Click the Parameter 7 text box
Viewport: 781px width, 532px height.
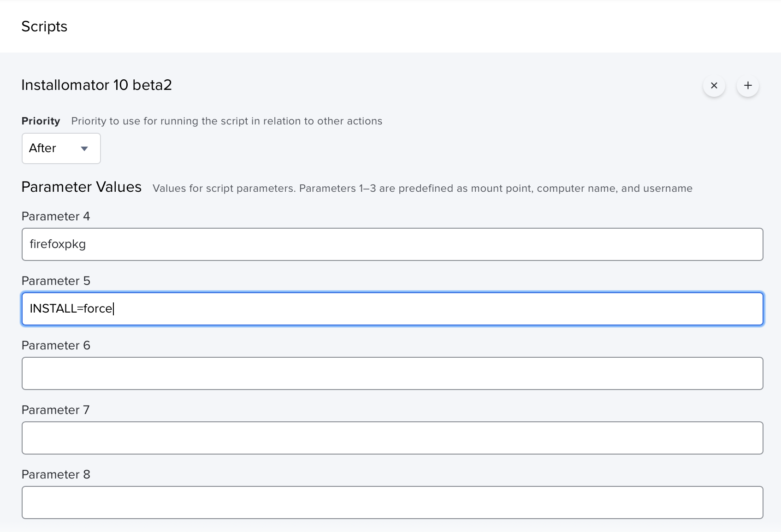tap(392, 438)
